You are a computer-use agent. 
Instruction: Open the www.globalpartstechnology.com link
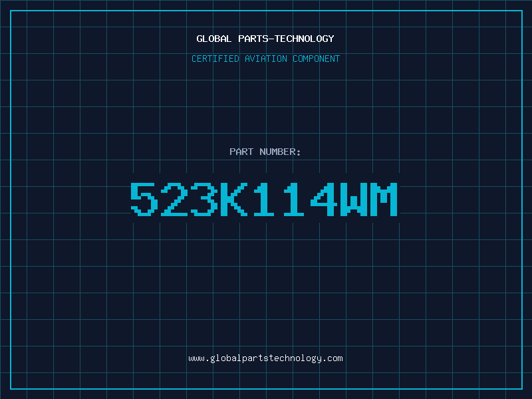(265, 358)
